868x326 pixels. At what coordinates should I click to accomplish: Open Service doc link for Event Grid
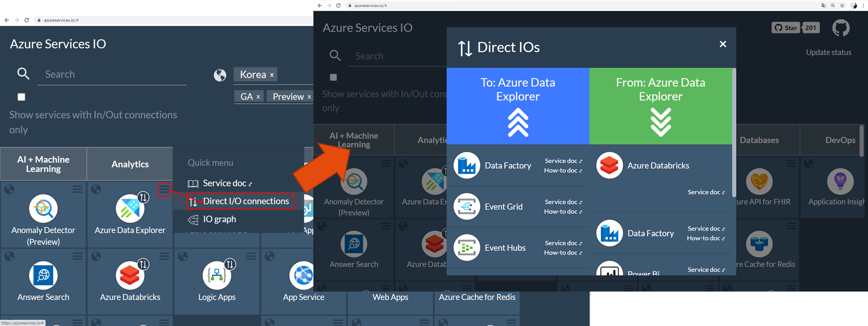click(x=563, y=202)
